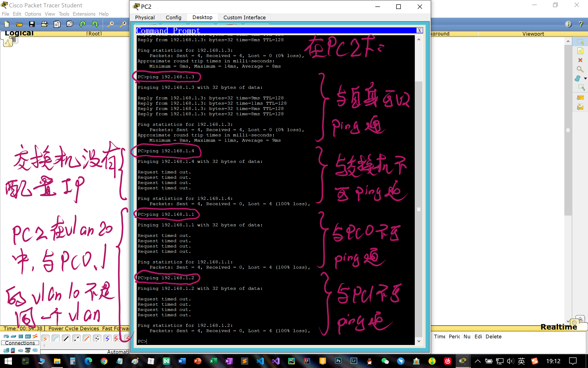The width and height of the screenshot is (588, 368).
Task: Pick the Draw Polygon shape tool
Action: 578,78
